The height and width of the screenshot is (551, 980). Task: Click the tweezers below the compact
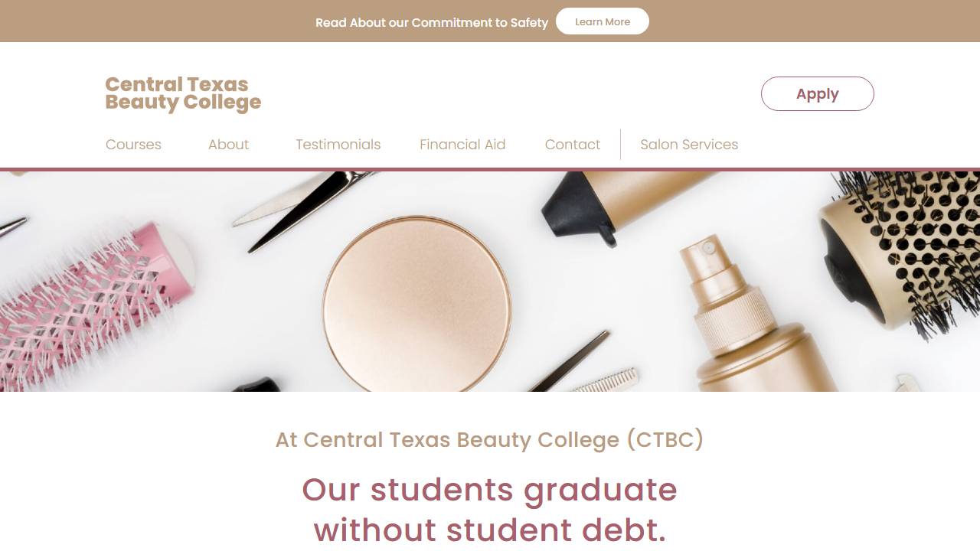tap(569, 361)
